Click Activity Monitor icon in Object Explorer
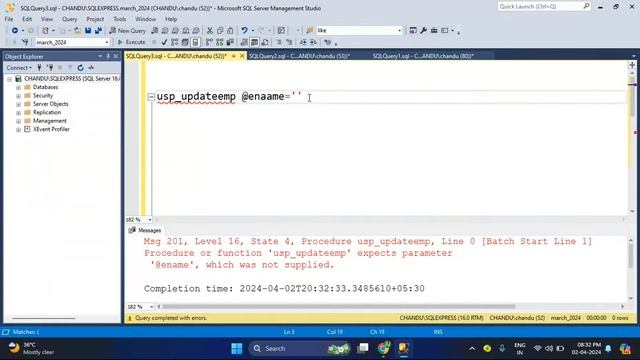Image resolution: width=640 pixels, height=360 pixels. tap(91, 68)
